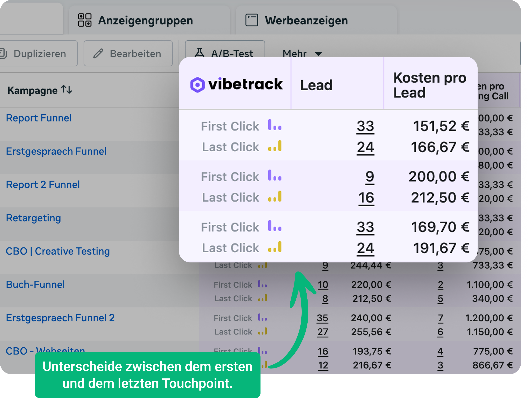Click the A/B-Test flask icon
The width and height of the screenshot is (532, 398).
click(x=199, y=53)
